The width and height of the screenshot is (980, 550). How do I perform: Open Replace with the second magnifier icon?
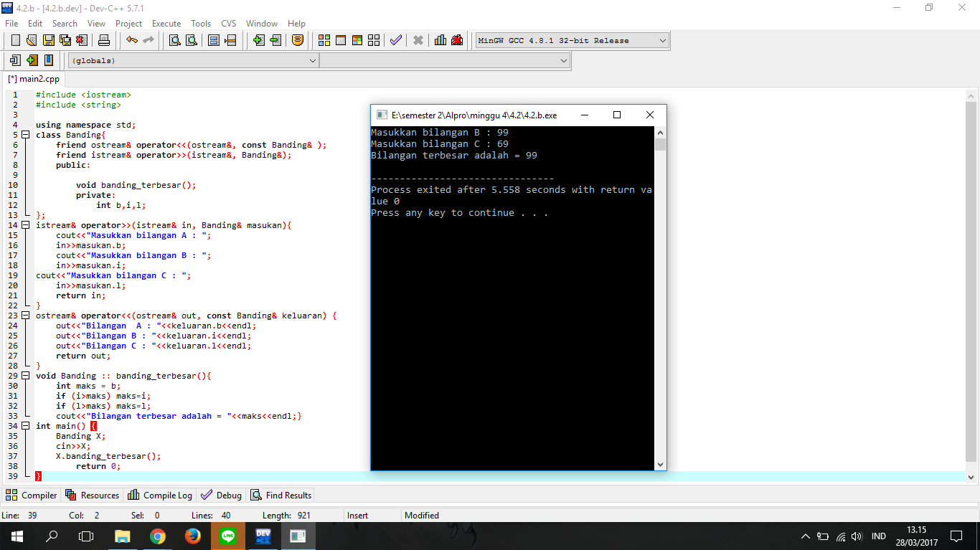pyautogui.click(x=192, y=40)
